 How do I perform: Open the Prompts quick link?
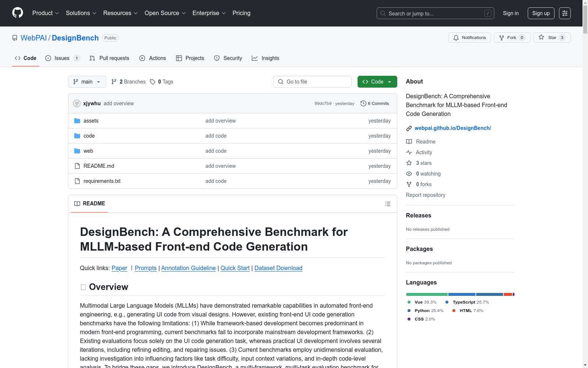coord(146,268)
